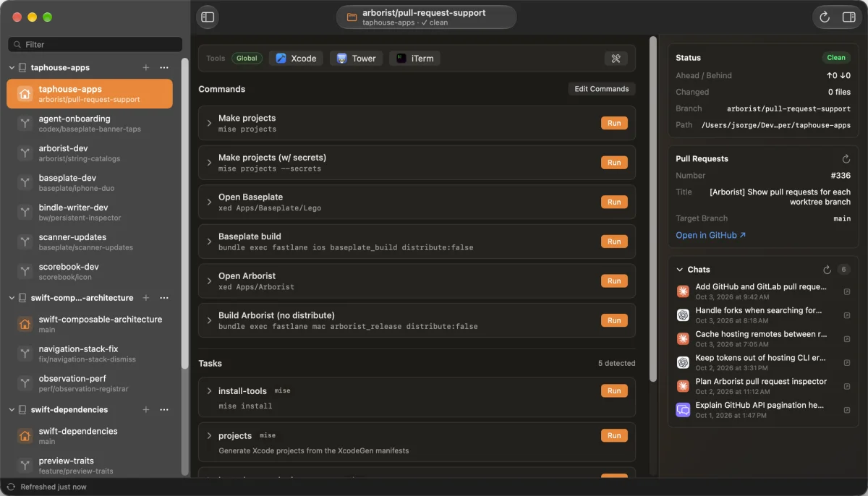The height and width of the screenshot is (496, 868).
Task: Collapse the Chats section
Action: (x=679, y=270)
